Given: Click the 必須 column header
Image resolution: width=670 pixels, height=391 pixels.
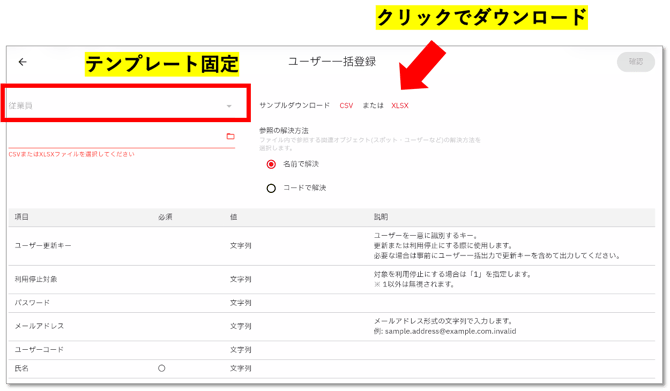Looking at the screenshot, I should 165,217.
